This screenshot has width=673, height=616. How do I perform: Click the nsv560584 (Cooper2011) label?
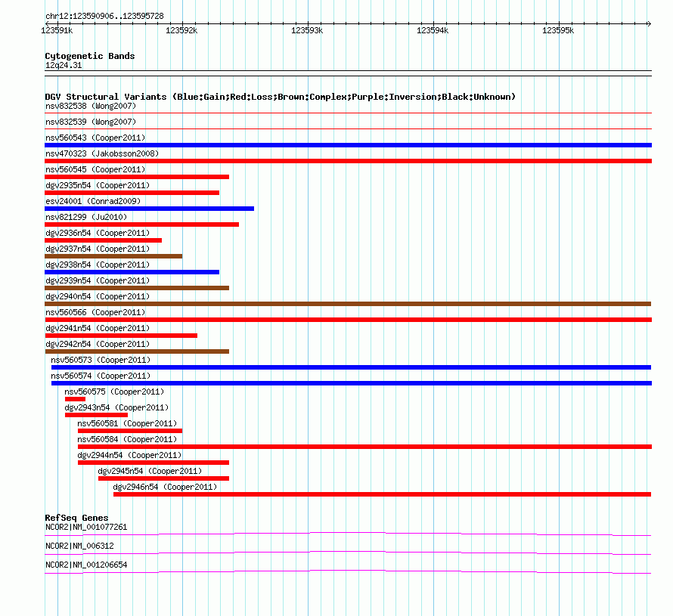click(127, 439)
